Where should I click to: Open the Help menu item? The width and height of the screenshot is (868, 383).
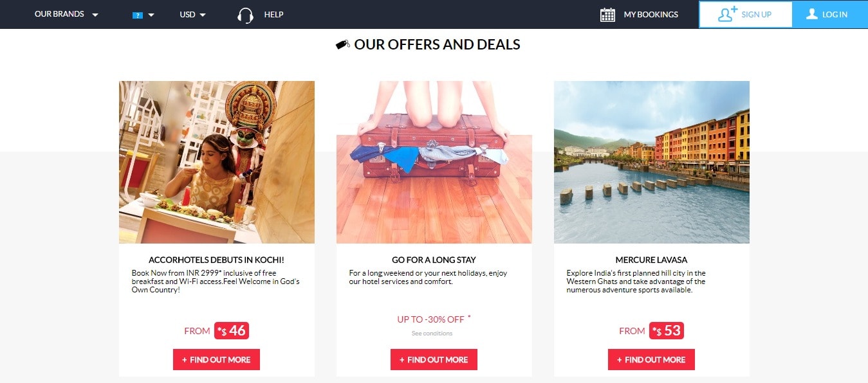[273, 15]
